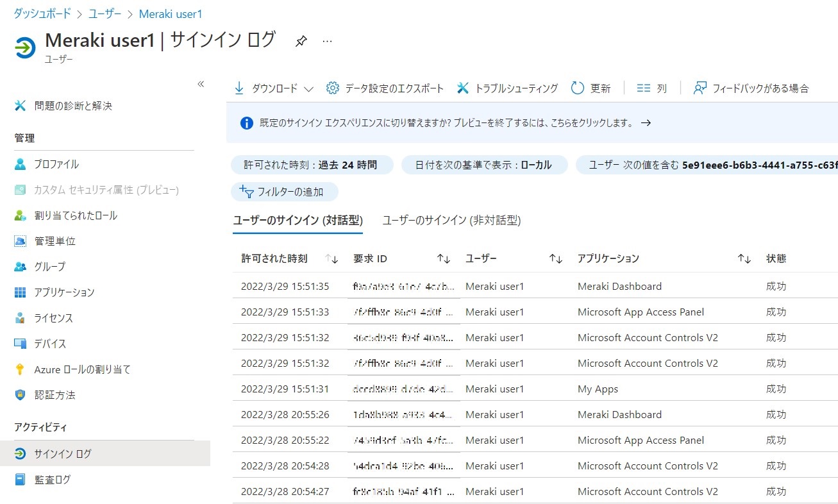Click the audit log icon in sidebar
The image size is (838, 504).
21,480
